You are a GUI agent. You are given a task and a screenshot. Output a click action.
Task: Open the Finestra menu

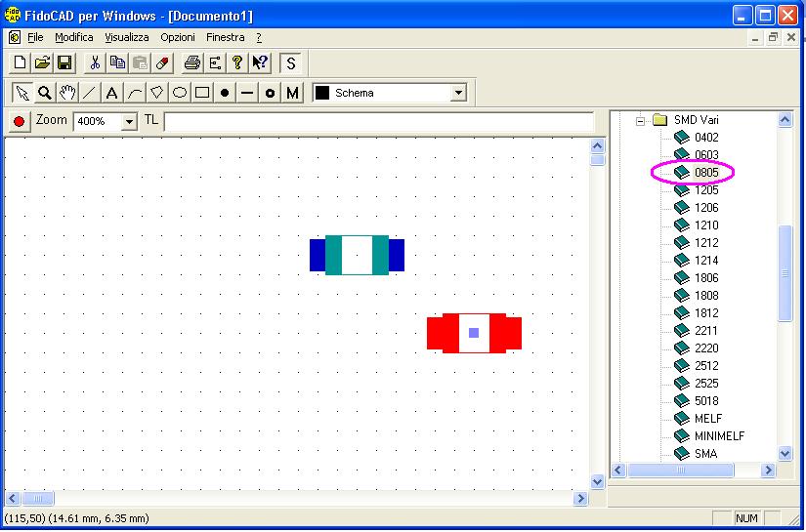coord(225,37)
